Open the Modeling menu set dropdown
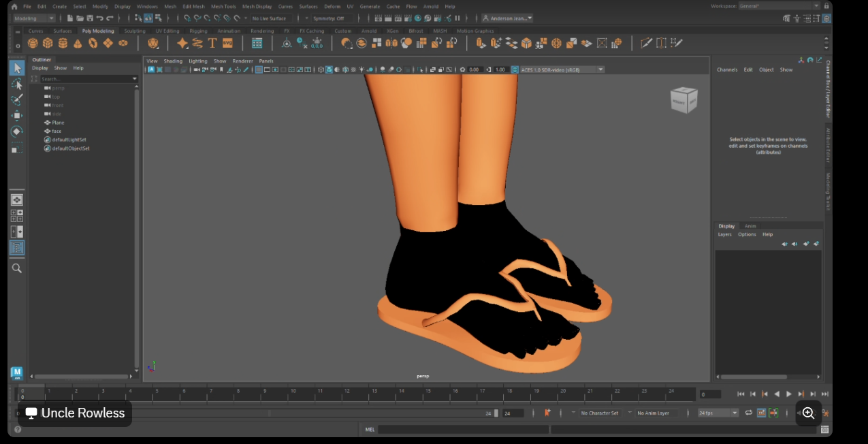The image size is (868, 444). tap(33, 18)
